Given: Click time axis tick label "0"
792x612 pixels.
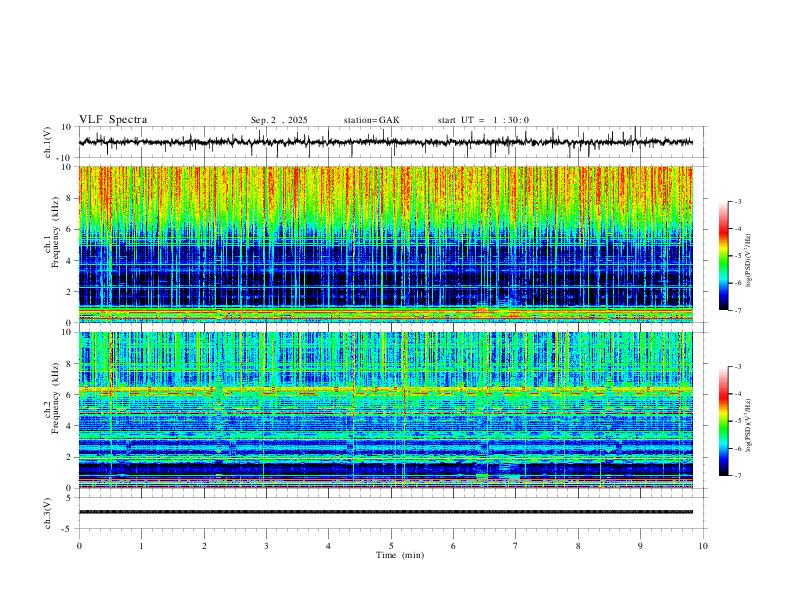Looking at the screenshot, I should pyautogui.click(x=79, y=546).
